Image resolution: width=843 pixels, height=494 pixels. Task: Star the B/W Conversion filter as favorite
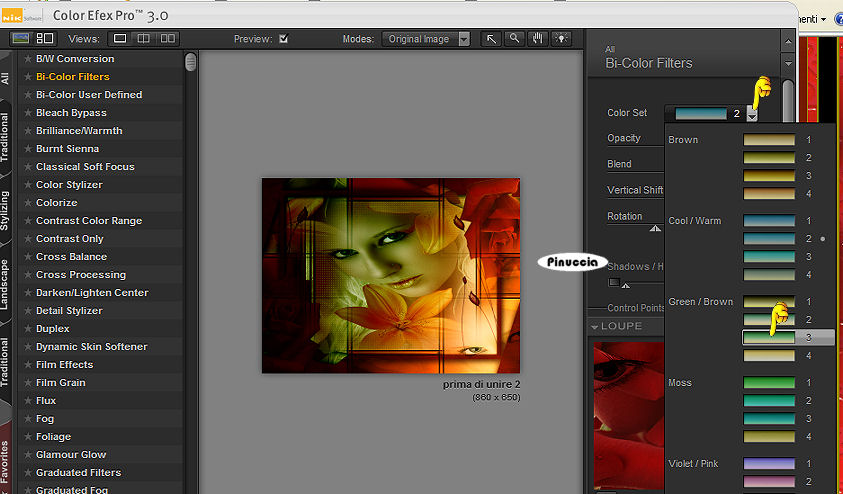pos(27,59)
